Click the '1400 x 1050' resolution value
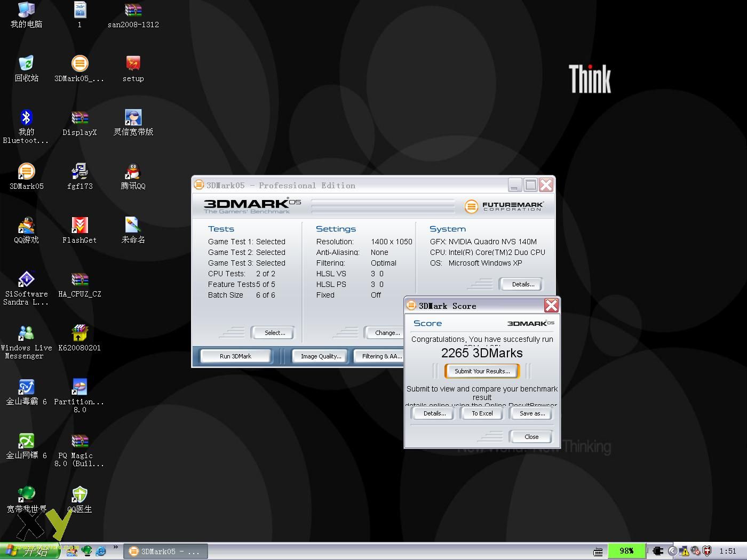 click(x=392, y=242)
